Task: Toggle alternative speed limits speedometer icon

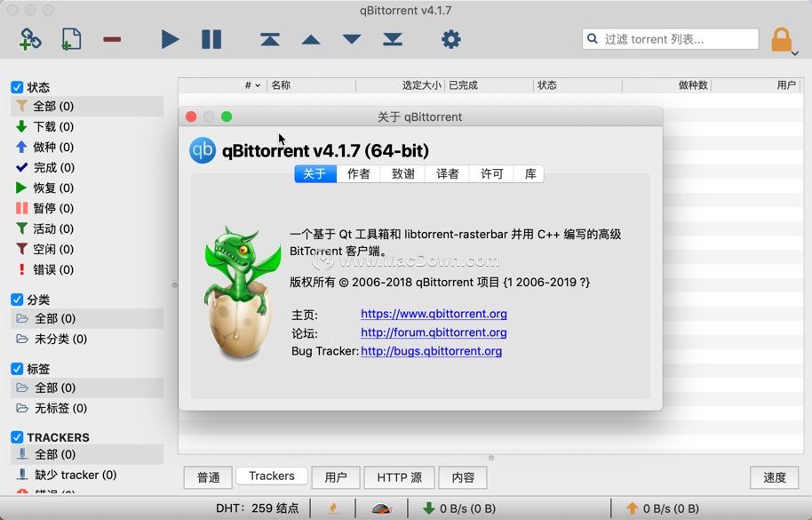Action: pos(382,508)
